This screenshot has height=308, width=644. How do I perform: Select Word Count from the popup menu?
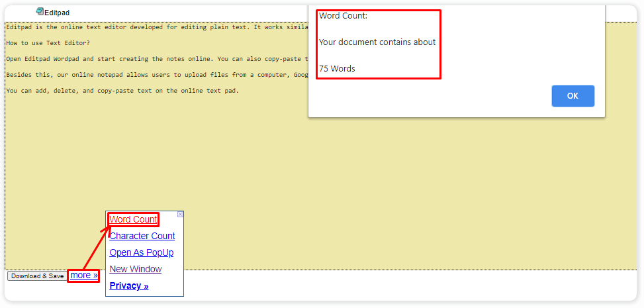point(133,220)
